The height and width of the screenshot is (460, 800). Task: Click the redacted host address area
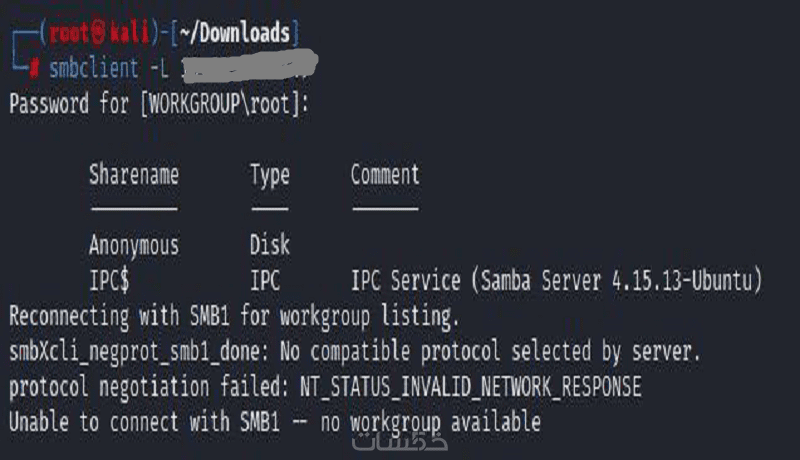252,68
